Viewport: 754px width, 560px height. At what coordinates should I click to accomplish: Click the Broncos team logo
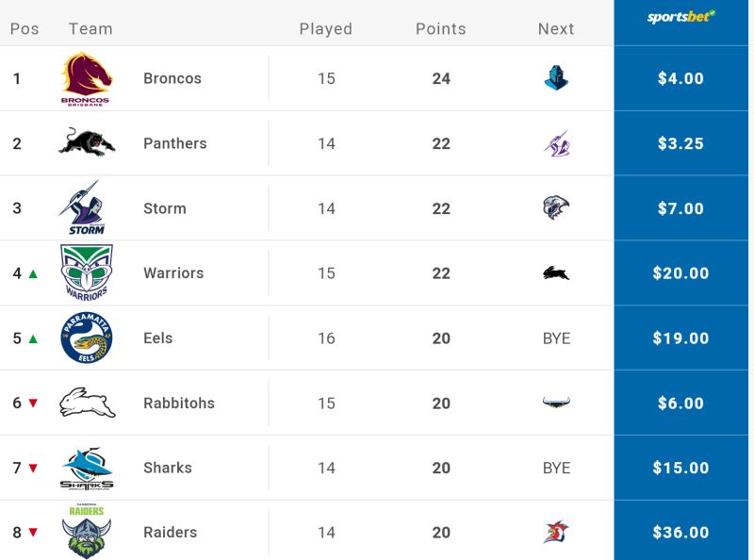point(87,79)
